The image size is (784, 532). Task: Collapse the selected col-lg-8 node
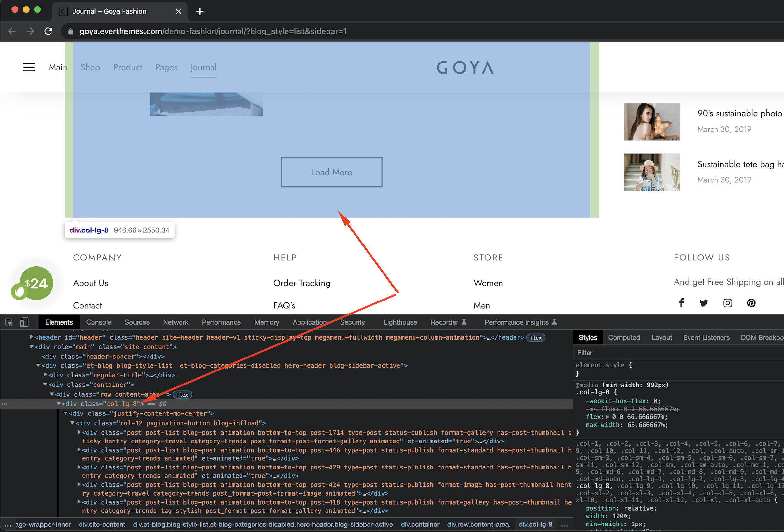coord(59,403)
